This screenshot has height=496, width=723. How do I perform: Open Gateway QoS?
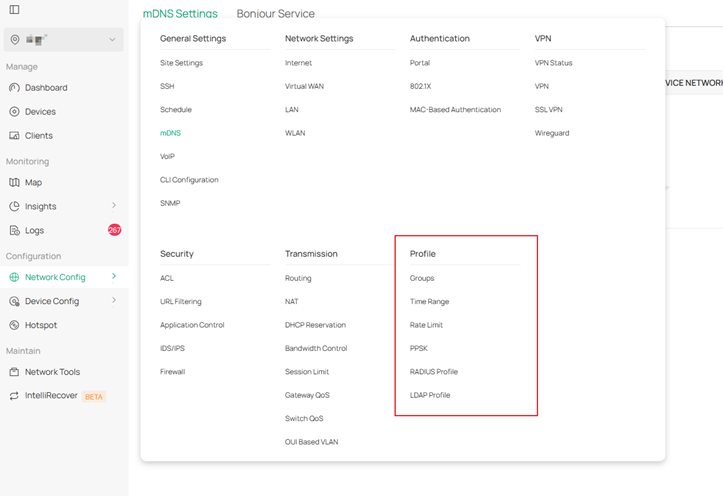pos(307,395)
